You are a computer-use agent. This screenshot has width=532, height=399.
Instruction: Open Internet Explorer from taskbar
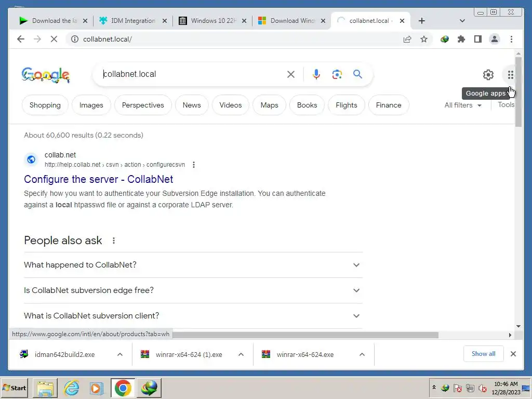click(72, 388)
